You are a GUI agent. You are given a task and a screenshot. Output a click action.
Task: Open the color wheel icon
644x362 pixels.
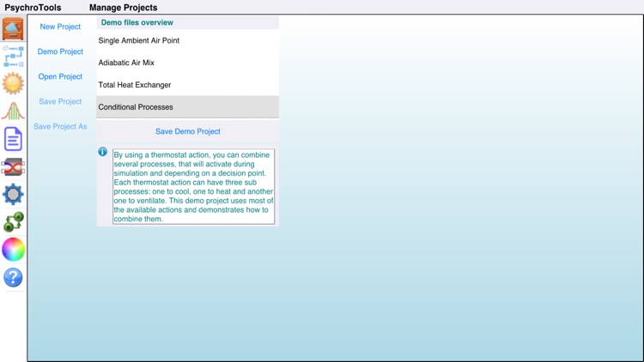(13, 249)
